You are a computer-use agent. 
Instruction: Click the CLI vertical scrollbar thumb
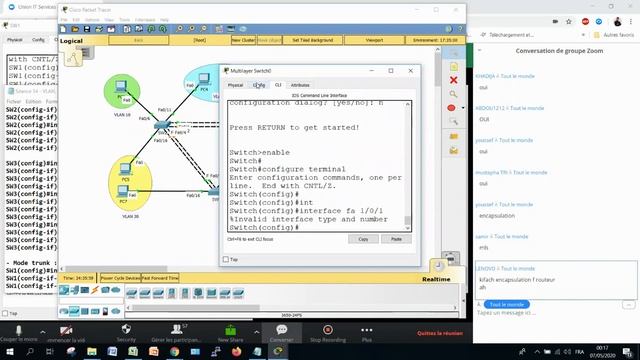pos(407,220)
